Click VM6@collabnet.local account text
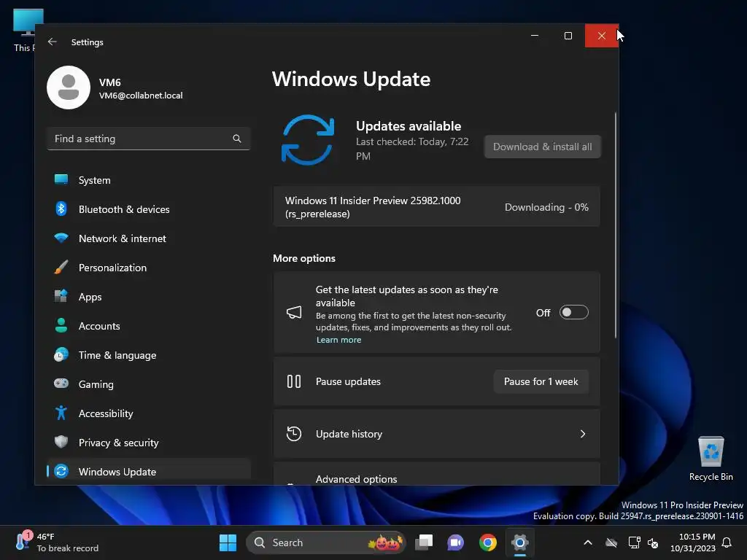747x560 pixels. [141, 96]
